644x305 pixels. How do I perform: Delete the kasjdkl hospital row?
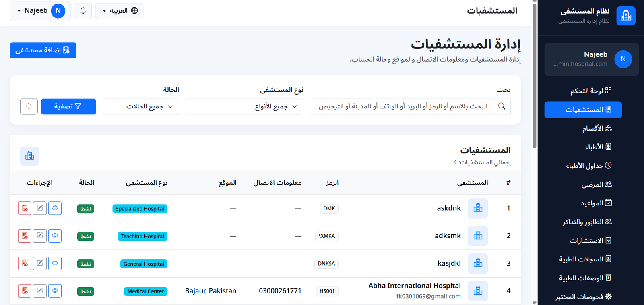[x=25, y=264]
